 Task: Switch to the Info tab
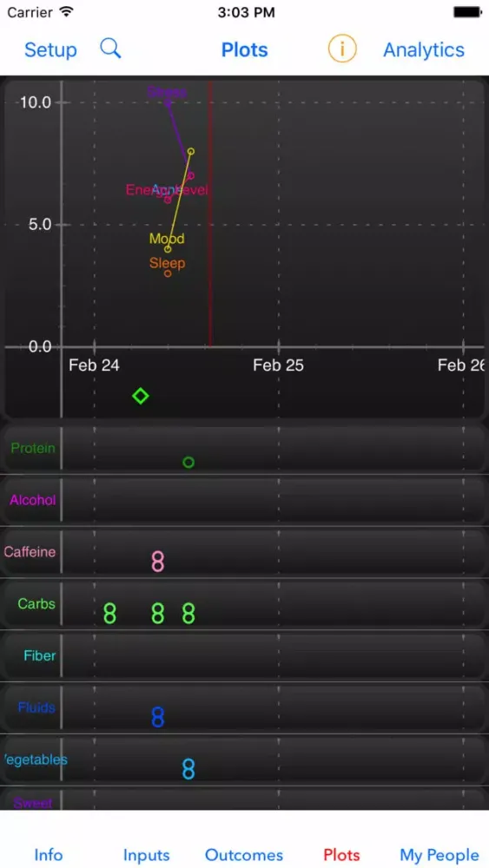coord(48,855)
